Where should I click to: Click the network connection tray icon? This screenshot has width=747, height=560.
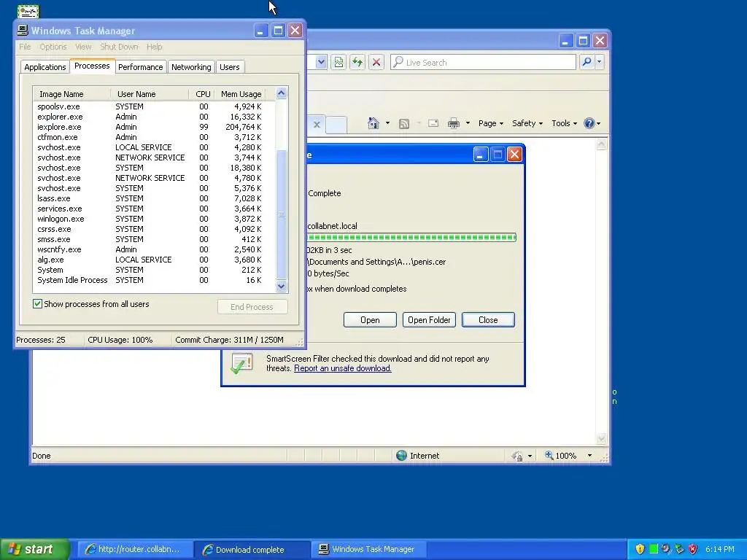(x=680, y=549)
